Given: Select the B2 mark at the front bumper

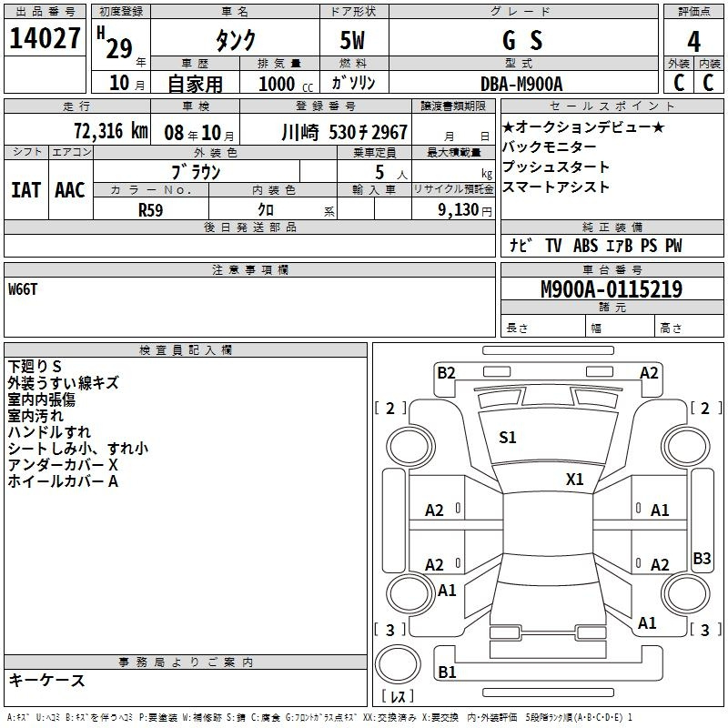Looking at the screenshot, I should 445,372.
